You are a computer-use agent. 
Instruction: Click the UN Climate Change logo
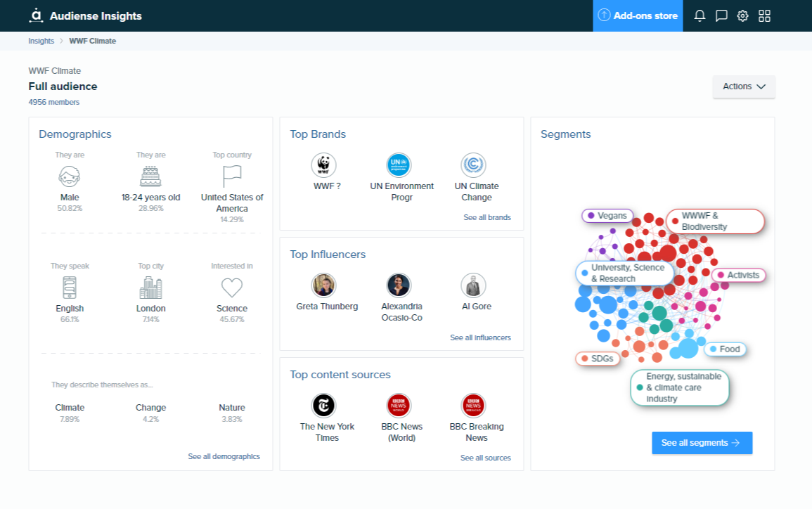473,165
